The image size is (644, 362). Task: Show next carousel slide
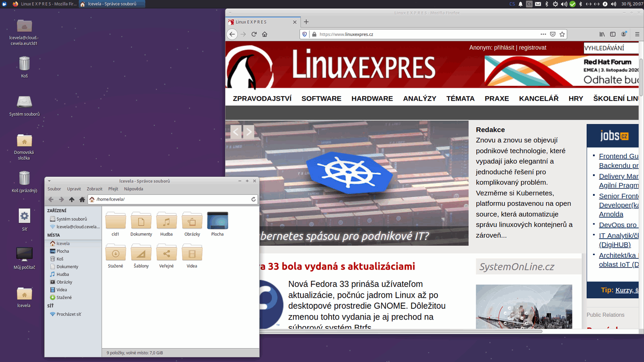click(x=249, y=131)
